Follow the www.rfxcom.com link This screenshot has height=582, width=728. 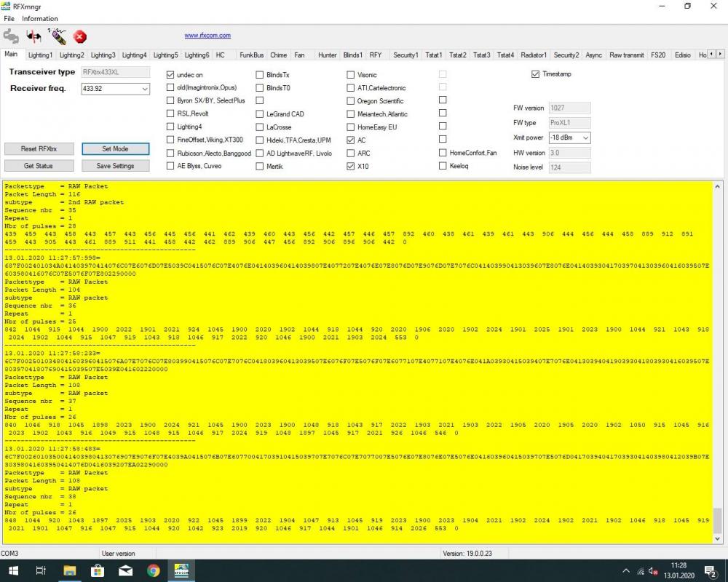coord(207,35)
